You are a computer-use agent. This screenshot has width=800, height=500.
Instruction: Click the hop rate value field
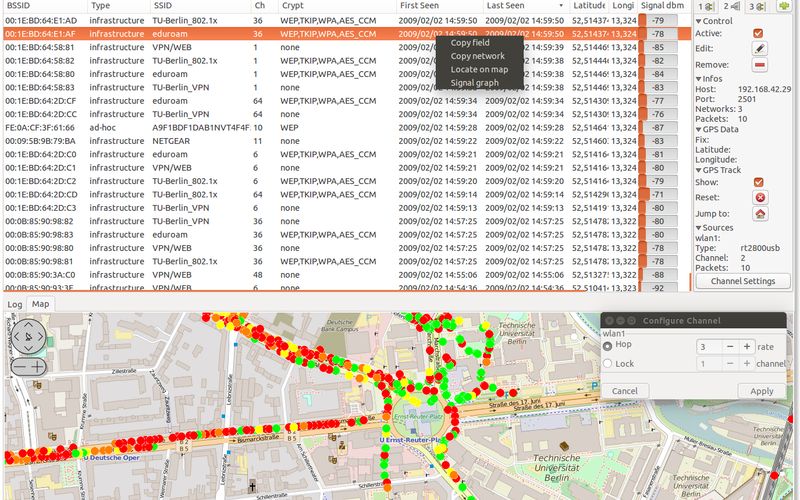(709, 346)
